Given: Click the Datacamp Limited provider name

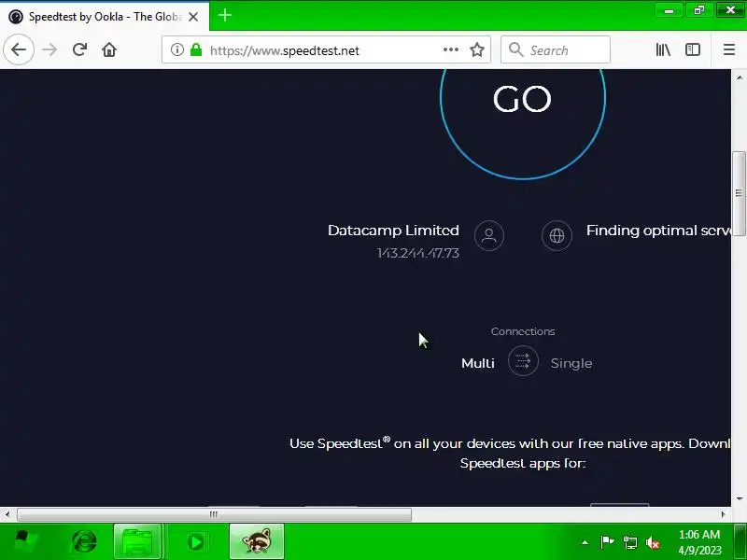Looking at the screenshot, I should coord(393,231).
